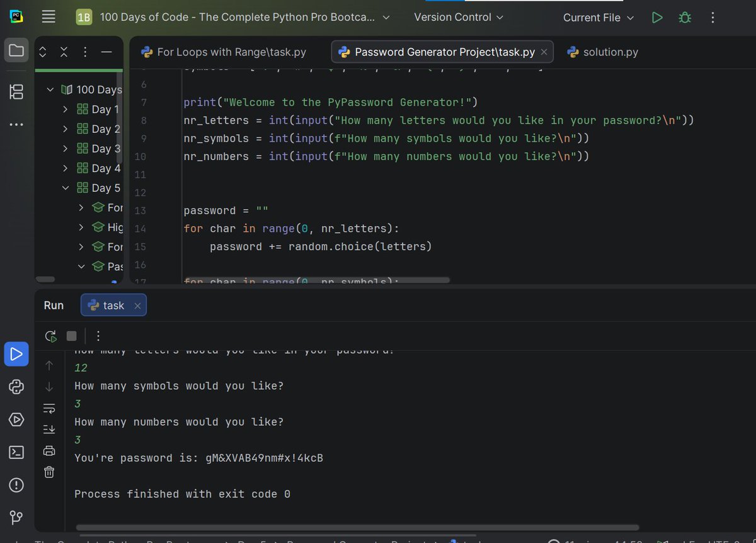Collapse all nodes in the Project panel

point(64,52)
